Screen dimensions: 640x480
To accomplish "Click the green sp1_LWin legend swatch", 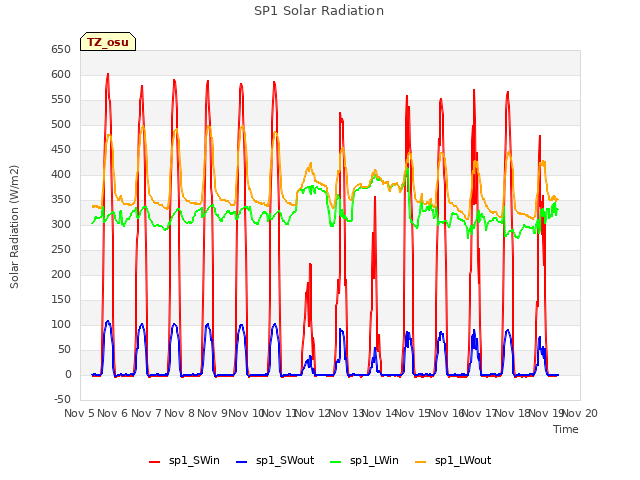I will pyautogui.click(x=336, y=461).
